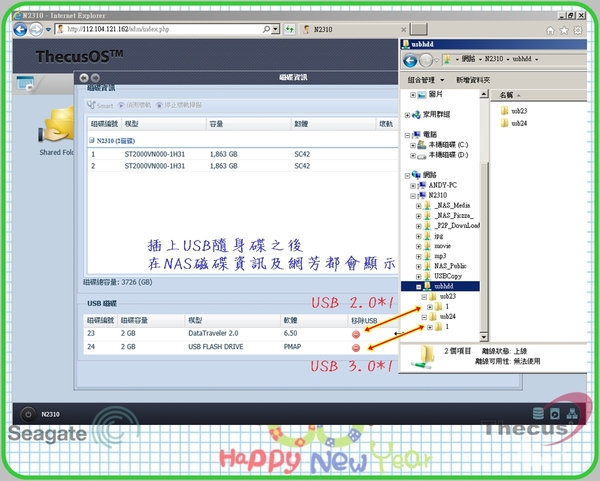Open the usb24 folder in file list
Image resolution: width=600 pixels, height=481 pixels.
click(514, 123)
